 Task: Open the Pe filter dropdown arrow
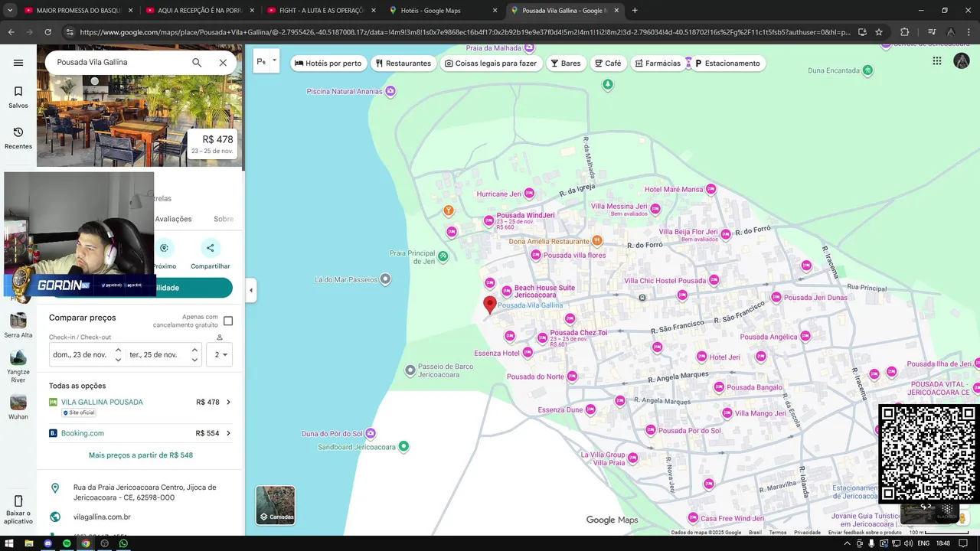(274, 60)
